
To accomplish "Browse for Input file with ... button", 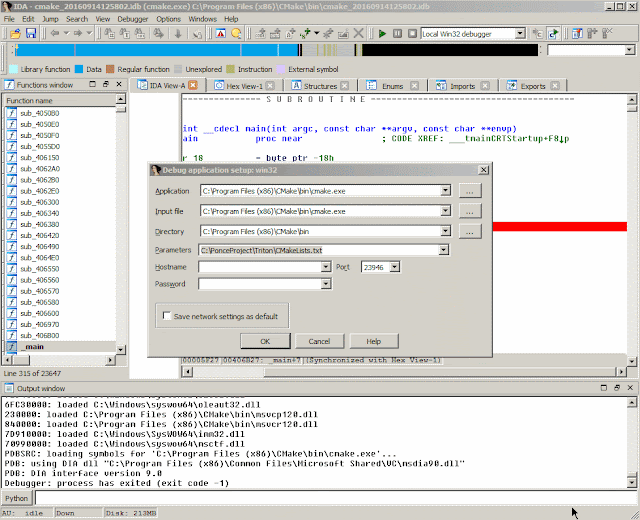I will click(x=470, y=211).
